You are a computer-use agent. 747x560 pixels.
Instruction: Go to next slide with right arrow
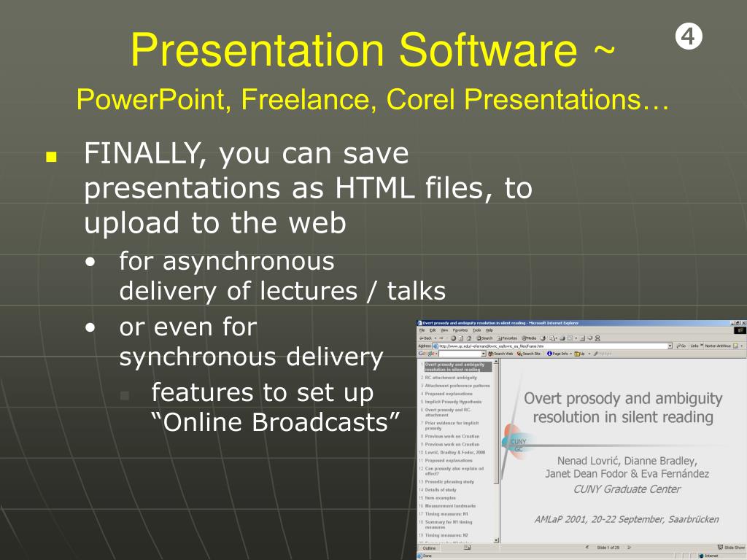click(x=630, y=548)
